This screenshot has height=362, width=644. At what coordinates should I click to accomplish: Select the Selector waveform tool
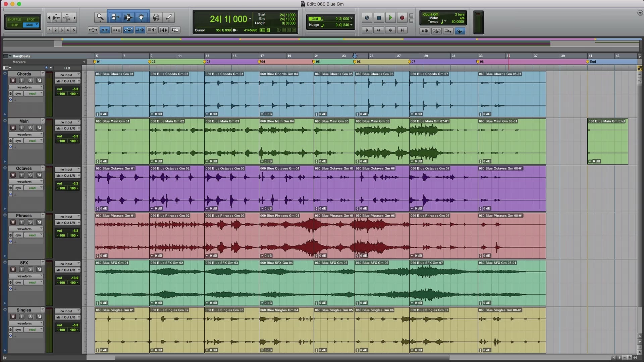[x=128, y=17]
